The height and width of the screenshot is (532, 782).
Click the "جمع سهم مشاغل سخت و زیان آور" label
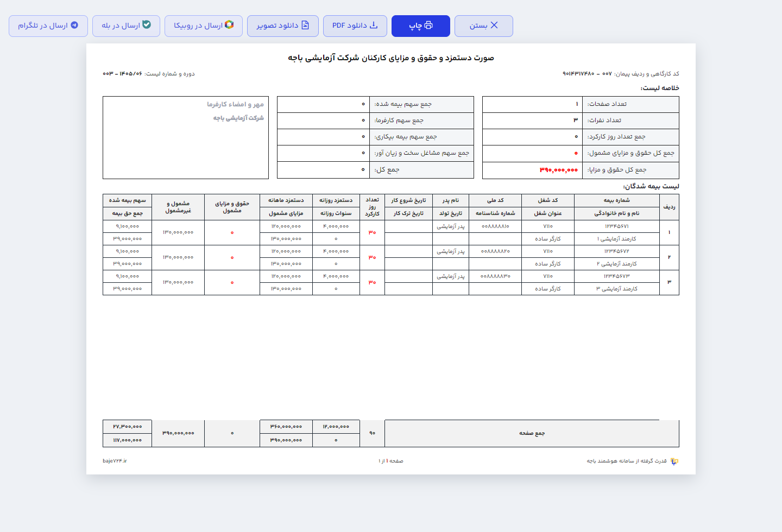tap(422, 153)
